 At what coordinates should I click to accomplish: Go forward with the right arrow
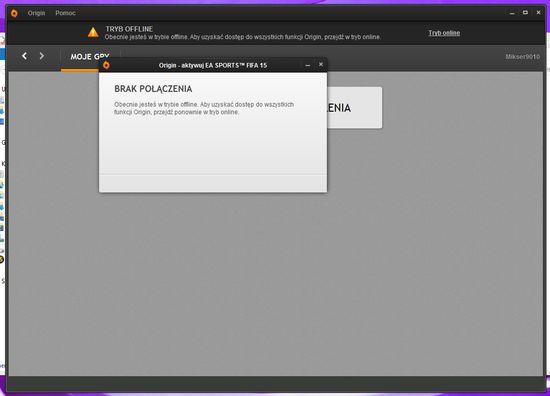coord(42,56)
